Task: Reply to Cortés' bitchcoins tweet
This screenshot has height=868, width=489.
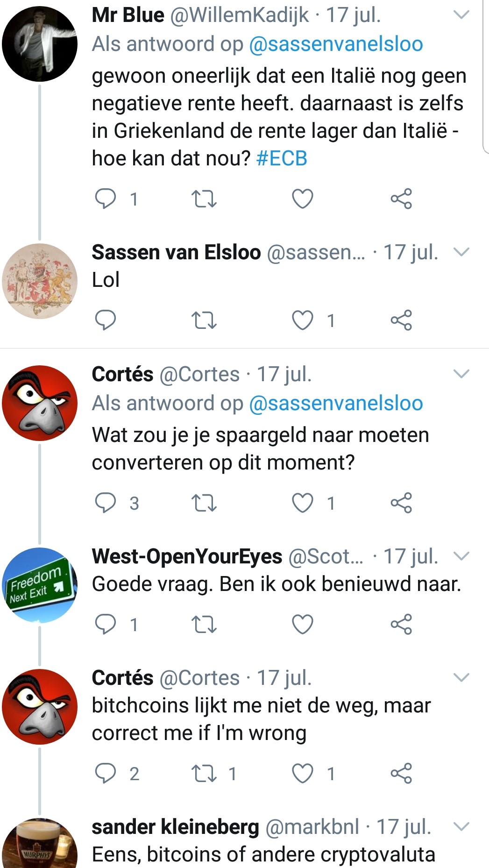Action: pos(106,774)
